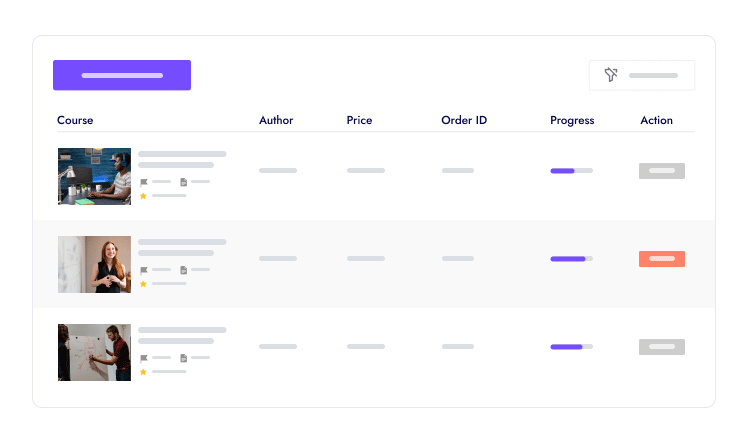Click the orange action button in second row
The width and height of the screenshot is (747, 443).
click(x=661, y=259)
